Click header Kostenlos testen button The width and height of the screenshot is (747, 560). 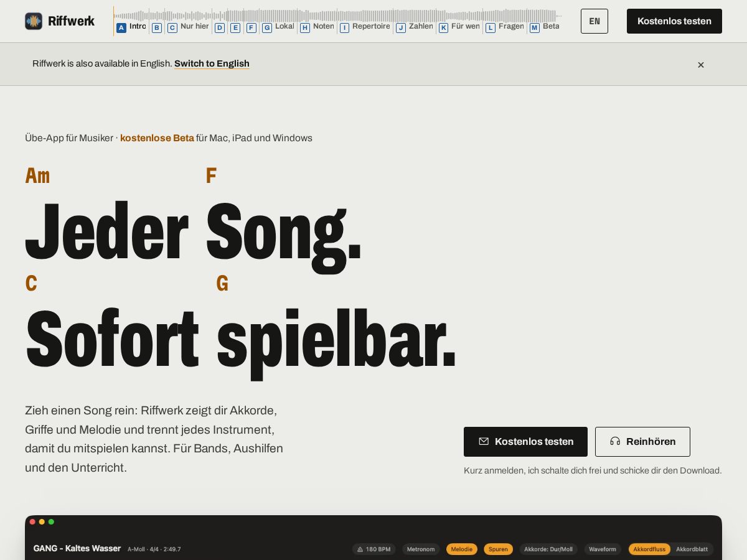click(674, 21)
